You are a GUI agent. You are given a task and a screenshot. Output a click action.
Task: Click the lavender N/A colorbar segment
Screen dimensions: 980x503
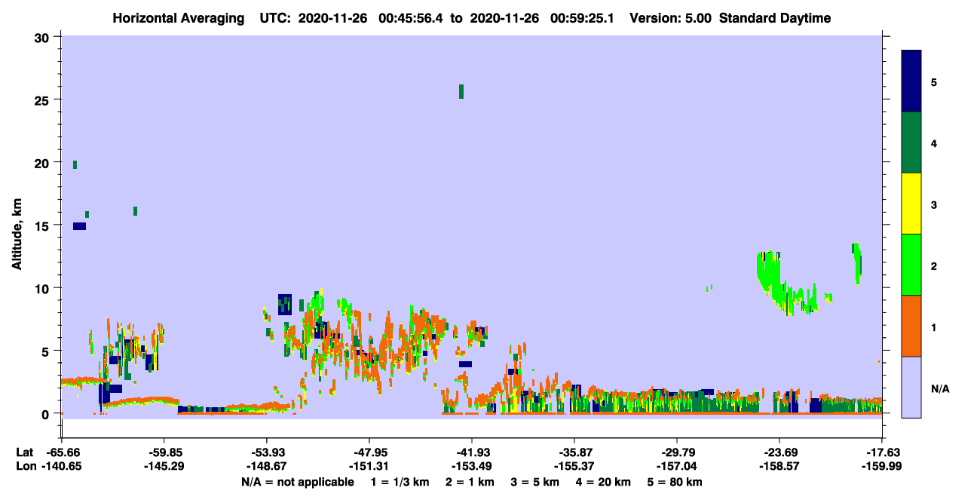tap(911, 387)
